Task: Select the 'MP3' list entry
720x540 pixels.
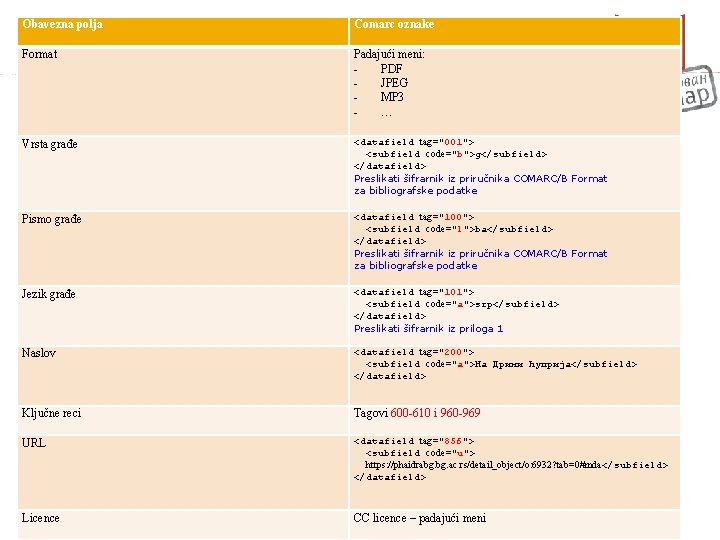Action: [x=392, y=97]
